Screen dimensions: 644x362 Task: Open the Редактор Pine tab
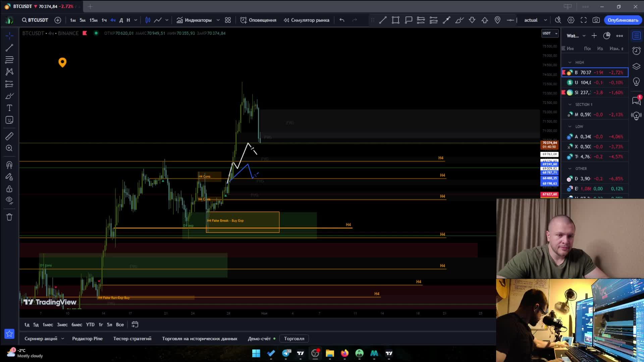click(87, 339)
